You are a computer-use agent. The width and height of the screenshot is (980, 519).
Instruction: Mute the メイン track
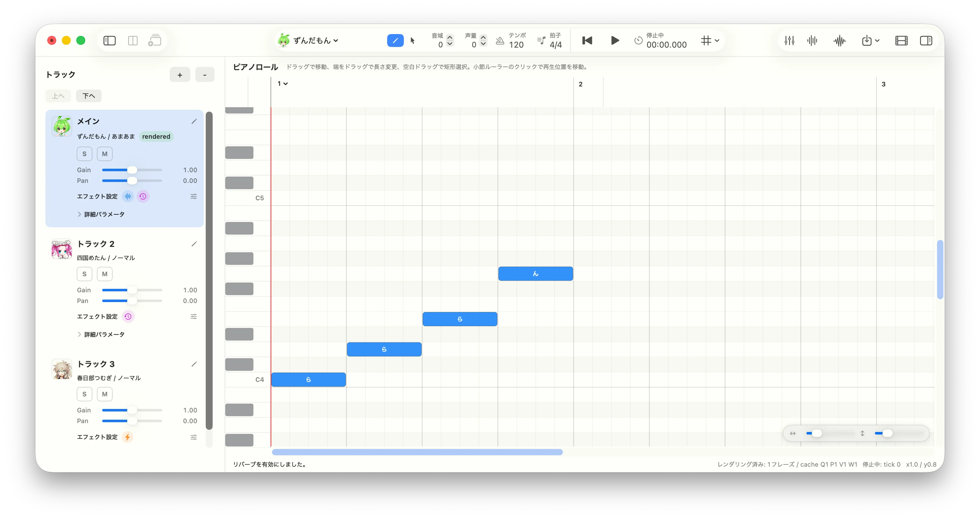click(x=105, y=154)
